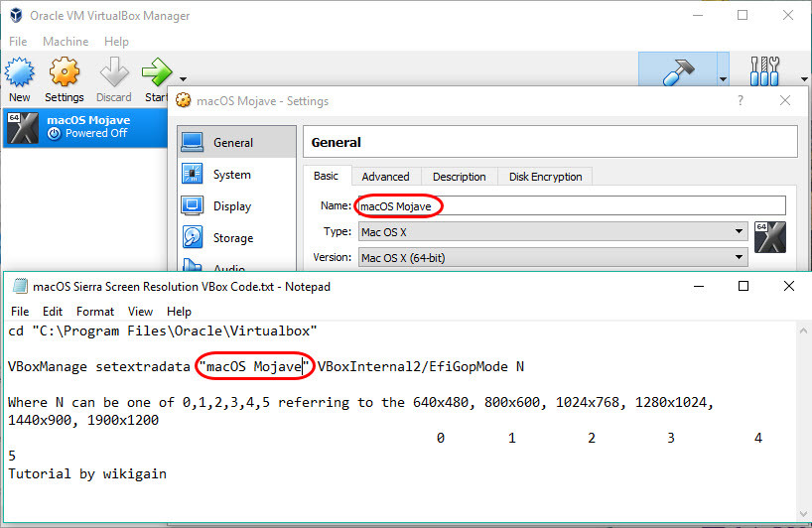Click 'VBoxManage setextradata' text in Notepad
This screenshot has width=812, height=528.
click(99, 367)
